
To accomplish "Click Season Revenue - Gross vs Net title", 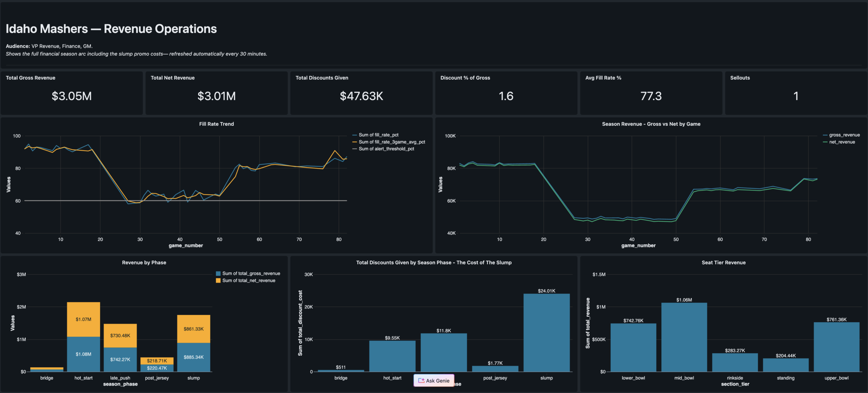I will (x=651, y=124).
